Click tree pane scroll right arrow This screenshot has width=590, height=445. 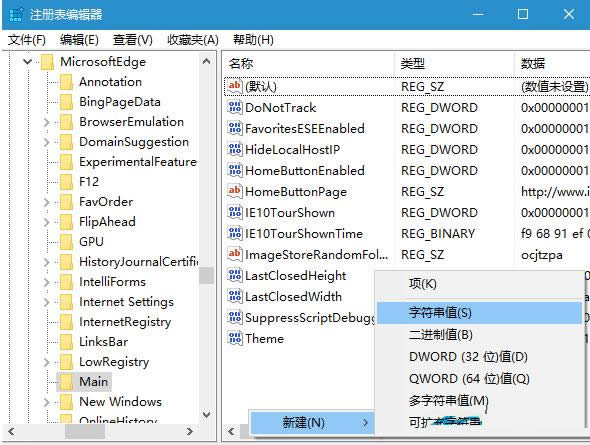click(x=190, y=431)
